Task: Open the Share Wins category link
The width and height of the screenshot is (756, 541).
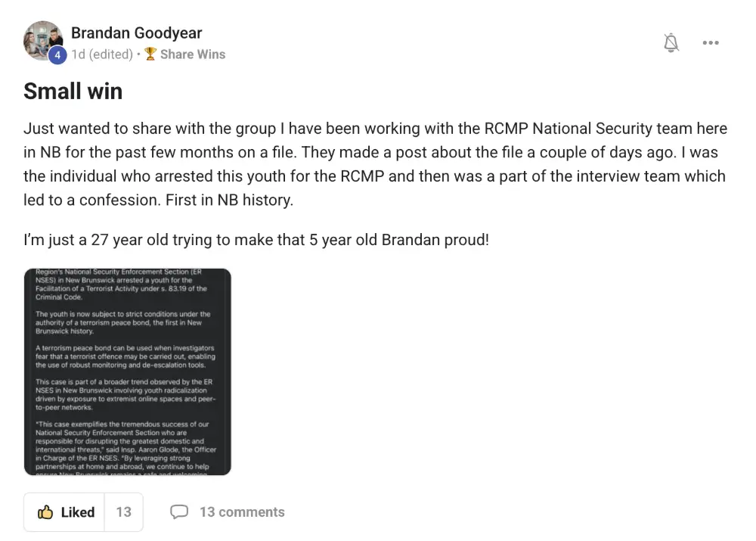Action: 192,54
